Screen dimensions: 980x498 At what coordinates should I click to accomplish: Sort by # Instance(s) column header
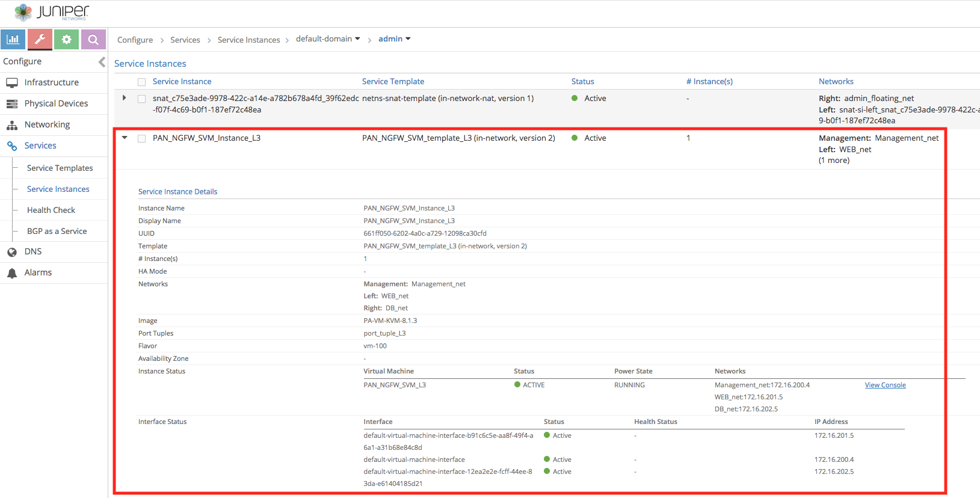click(x=709, y=81)
